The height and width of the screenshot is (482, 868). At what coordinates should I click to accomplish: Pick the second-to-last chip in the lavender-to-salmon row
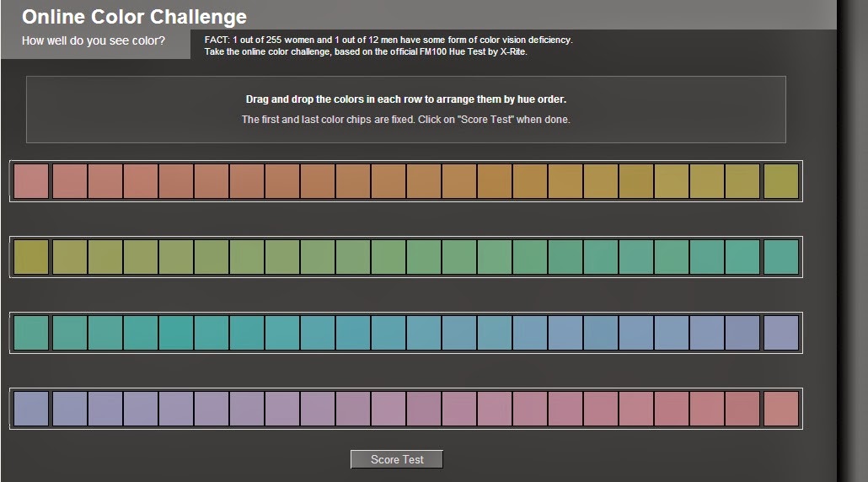click(x=742, y=409)
